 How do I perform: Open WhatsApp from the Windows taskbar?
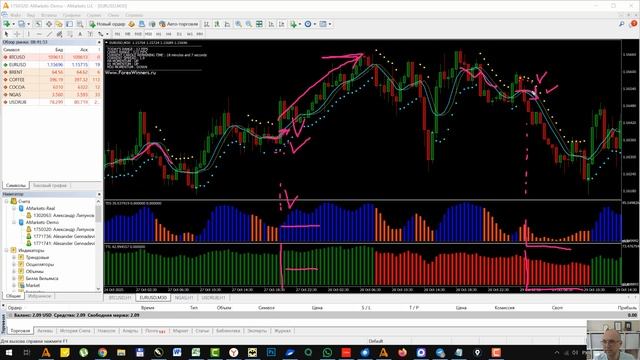[327, 353]
